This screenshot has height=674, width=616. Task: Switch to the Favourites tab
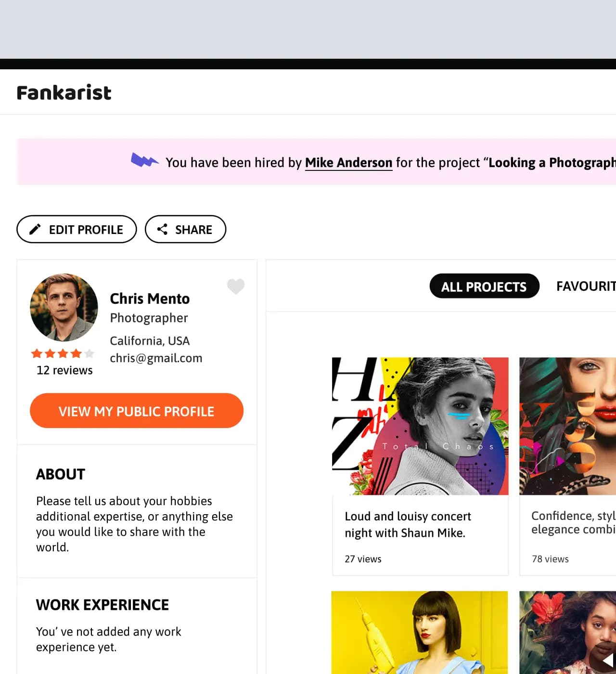pos(586,286)
